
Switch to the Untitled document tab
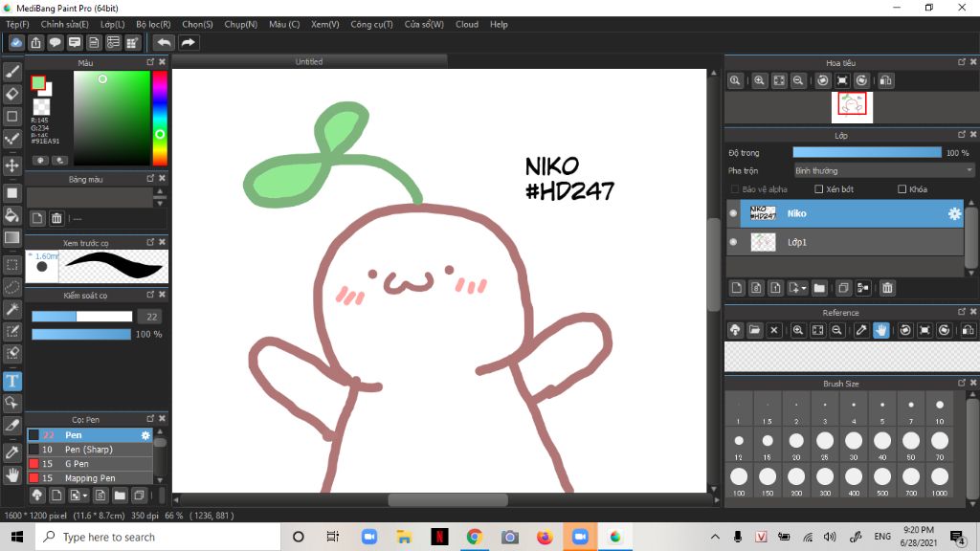tap(309, 61)
